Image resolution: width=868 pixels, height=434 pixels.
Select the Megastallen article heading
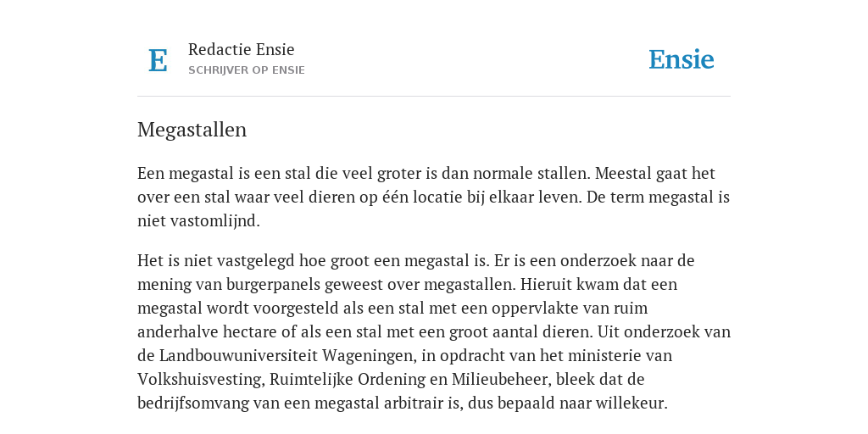192,130
